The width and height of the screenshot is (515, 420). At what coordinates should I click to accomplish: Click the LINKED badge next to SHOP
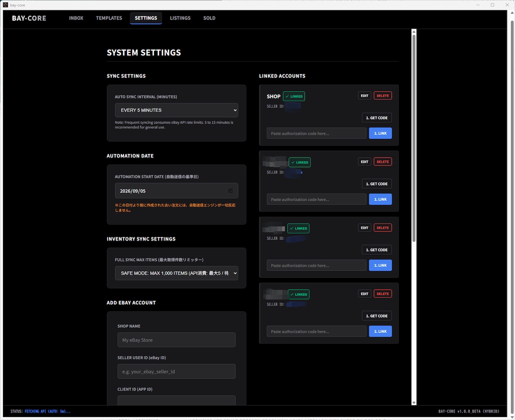pos(294,96)
